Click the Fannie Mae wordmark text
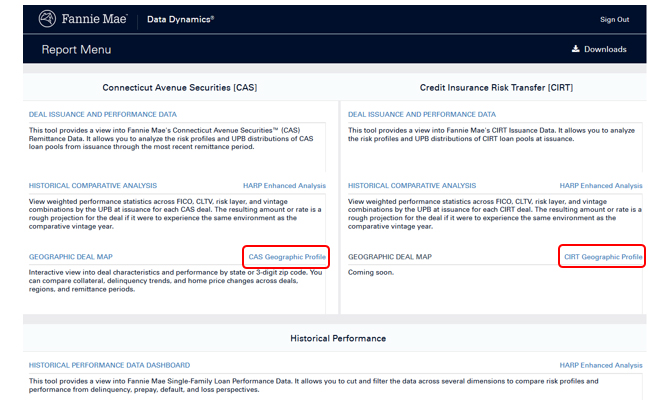 point(94,19)
